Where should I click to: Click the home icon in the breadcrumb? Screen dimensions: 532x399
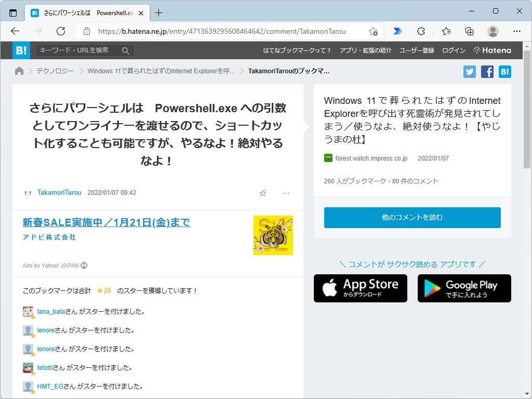click(19, 71)
